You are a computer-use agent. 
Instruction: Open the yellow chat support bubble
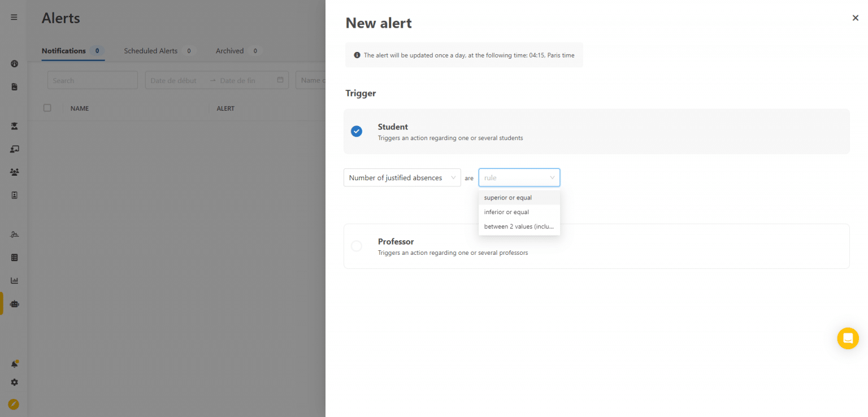pyautogui.click(x=848, y=338)
